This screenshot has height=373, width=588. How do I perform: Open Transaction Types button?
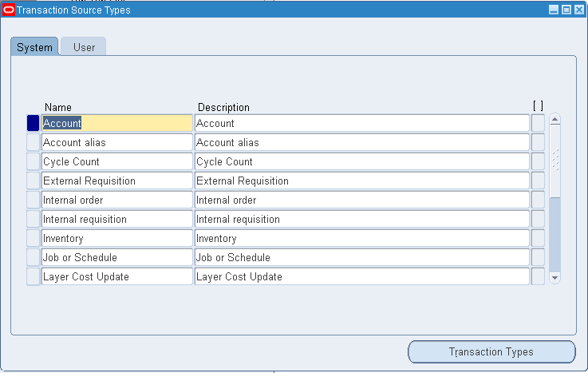point(491,351)
